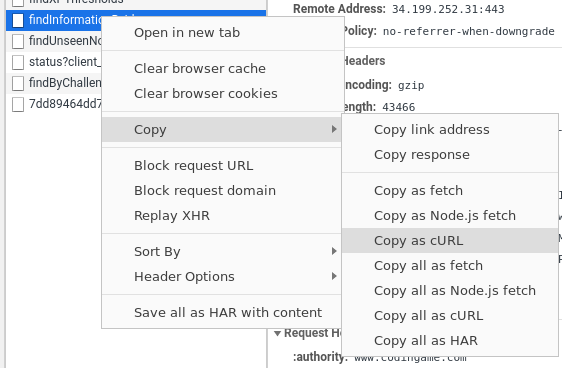This screenshot has height=368, width=562.
Task: Collapse the Request Headers section triangle
Action: pos(277,334)
